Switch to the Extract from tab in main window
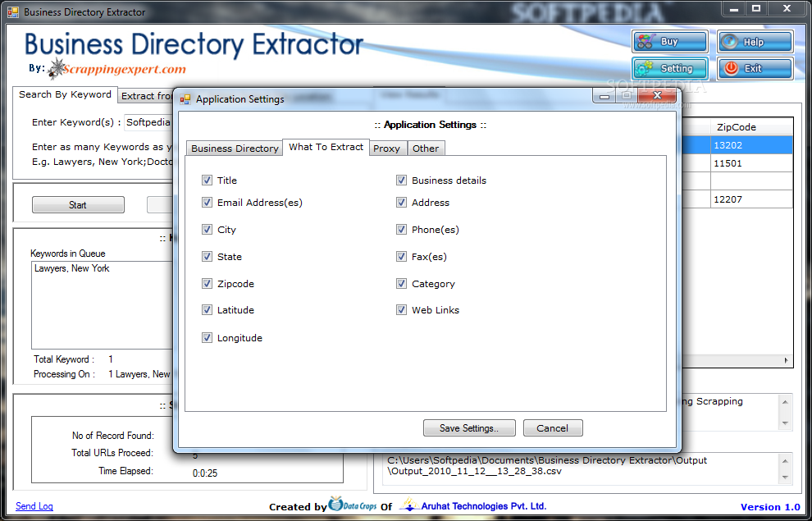Image resolution: width=812 pixels, height=521 pixels. [x=146, y=96]
